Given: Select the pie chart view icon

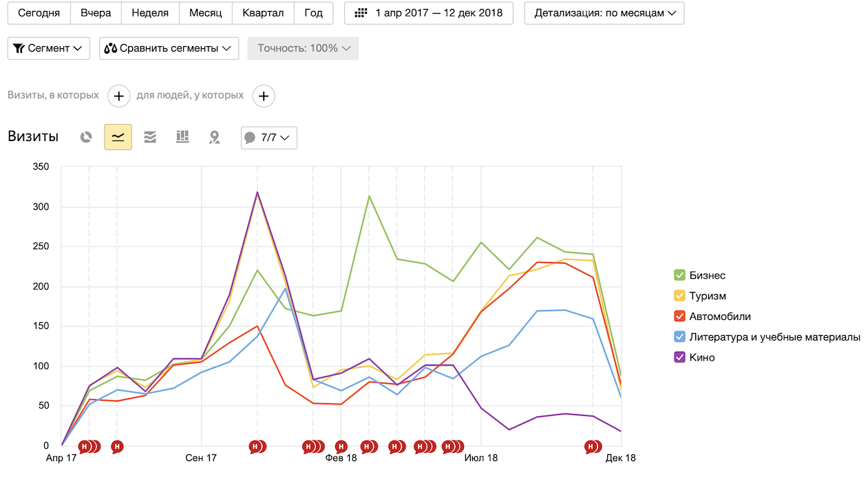Looking at the screenshot, I should pyautogui.click(x=86, y=137).
